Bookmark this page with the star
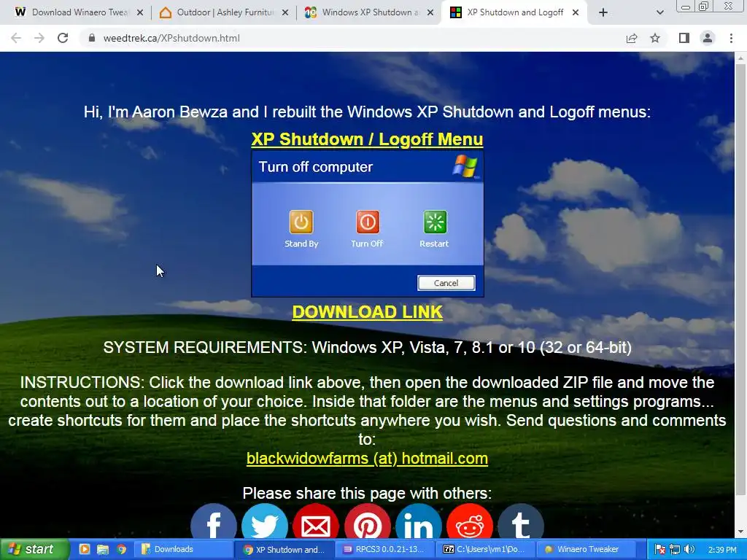 pos(655,38)
